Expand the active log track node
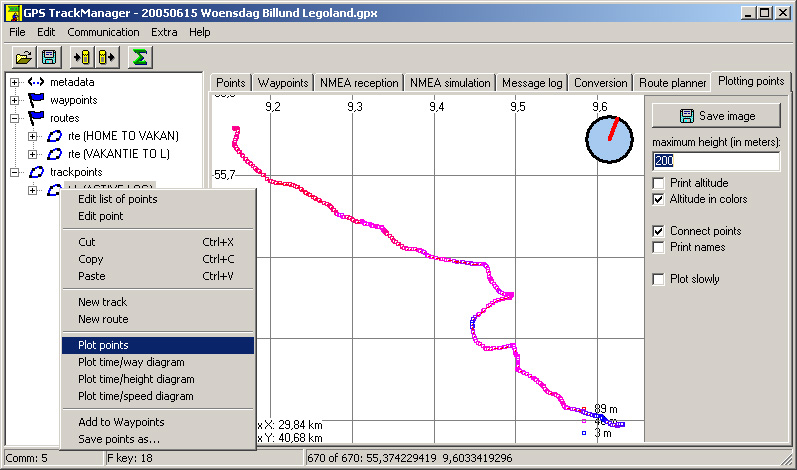Screen dimensions: 797x470 (33, 190)
